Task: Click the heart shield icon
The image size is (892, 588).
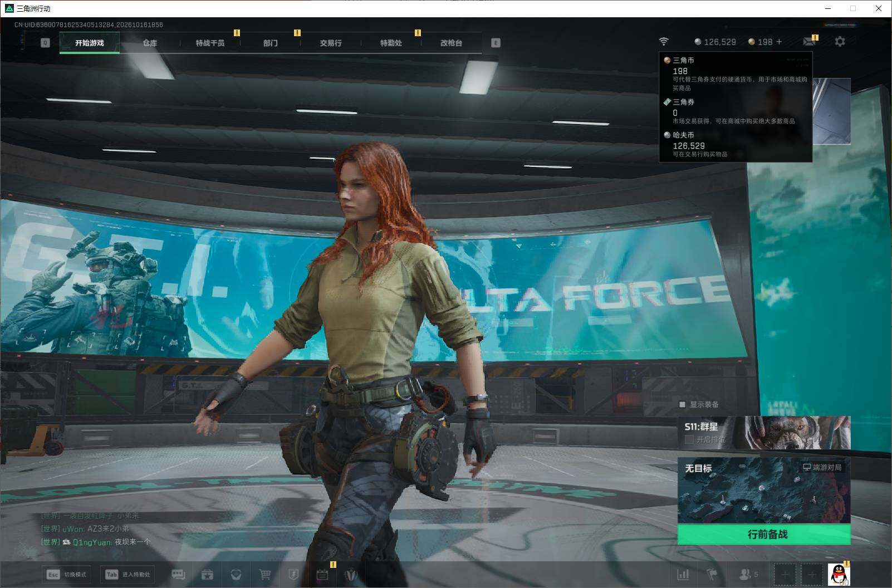Action: tap(236, 574)
